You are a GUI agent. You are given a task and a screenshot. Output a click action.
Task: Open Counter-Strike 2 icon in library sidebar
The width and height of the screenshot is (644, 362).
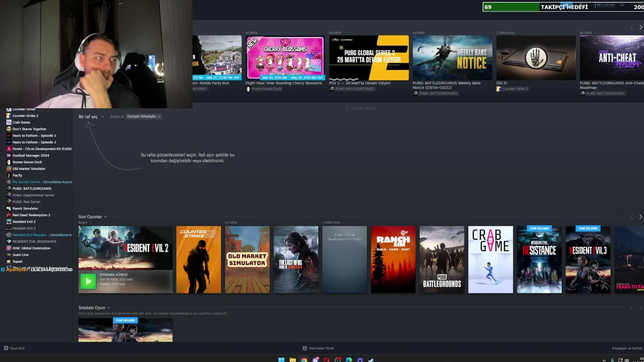(x=9, y=116)
